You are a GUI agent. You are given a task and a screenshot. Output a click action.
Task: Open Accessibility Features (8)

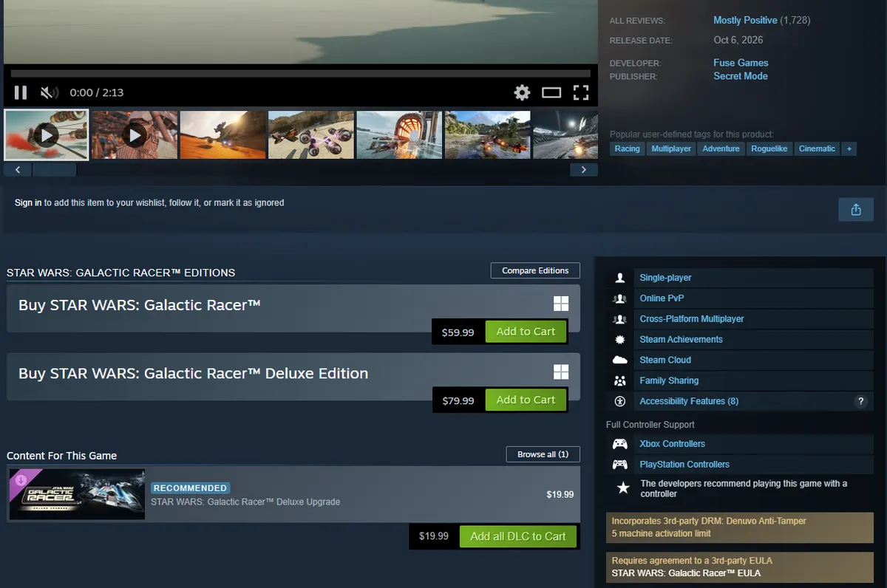[689, 402]
